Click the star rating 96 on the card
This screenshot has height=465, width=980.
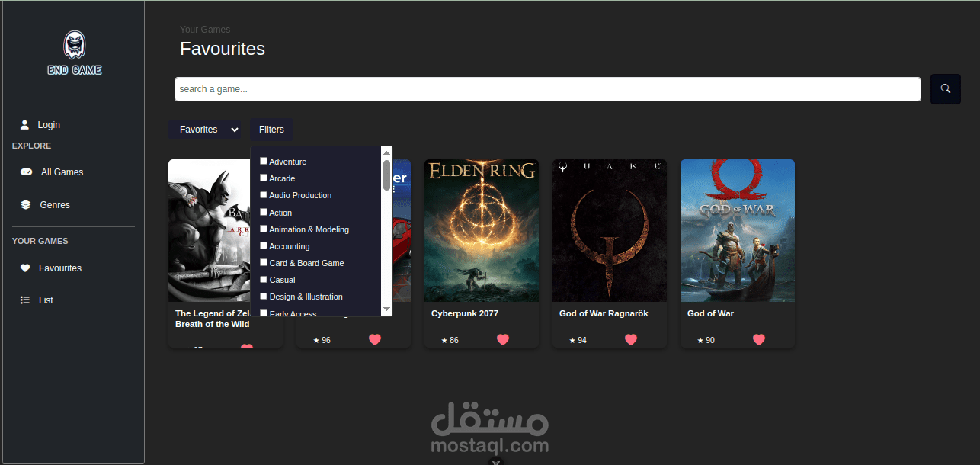tap(322, 340)
